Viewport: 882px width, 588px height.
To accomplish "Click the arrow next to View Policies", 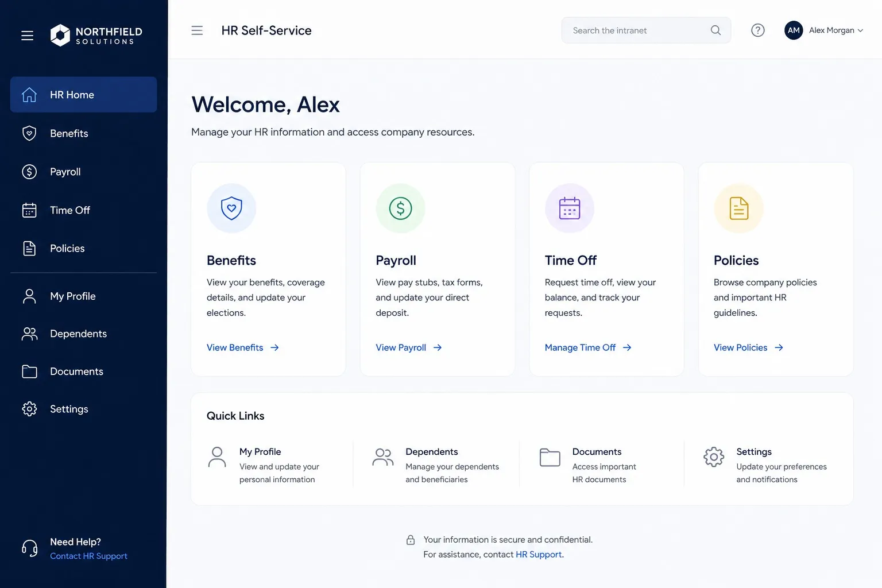I will coord(779,347).
